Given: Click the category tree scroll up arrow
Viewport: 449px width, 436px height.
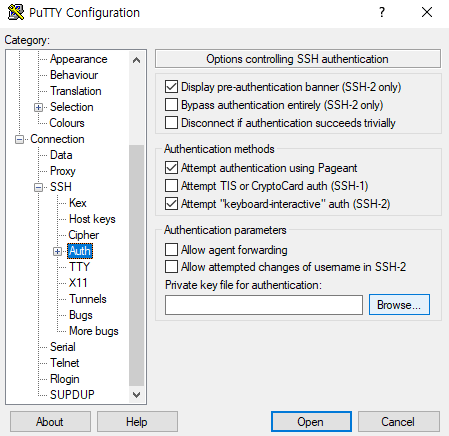Looking at the screenshot, I should (136, 60).
